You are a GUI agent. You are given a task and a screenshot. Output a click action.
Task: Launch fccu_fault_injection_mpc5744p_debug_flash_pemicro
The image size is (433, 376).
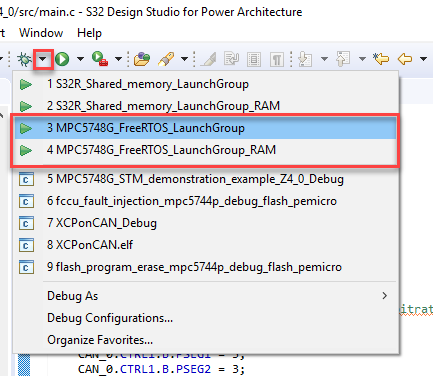point(206,201)
